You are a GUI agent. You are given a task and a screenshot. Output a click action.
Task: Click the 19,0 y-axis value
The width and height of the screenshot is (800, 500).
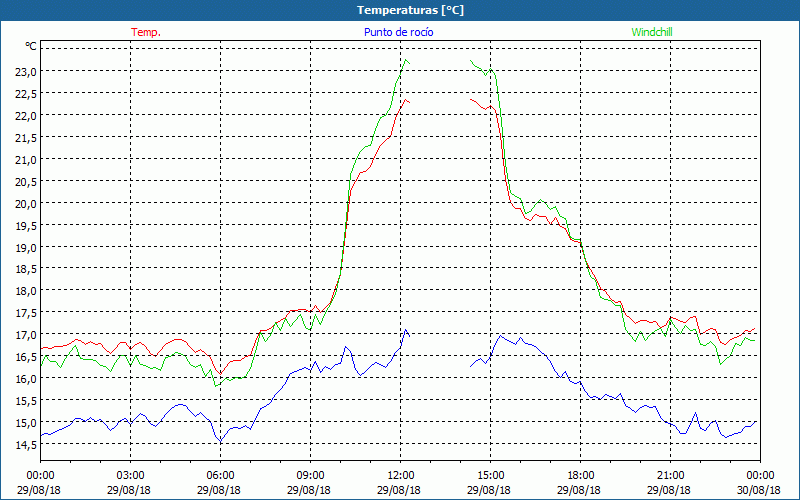point(26,247)
